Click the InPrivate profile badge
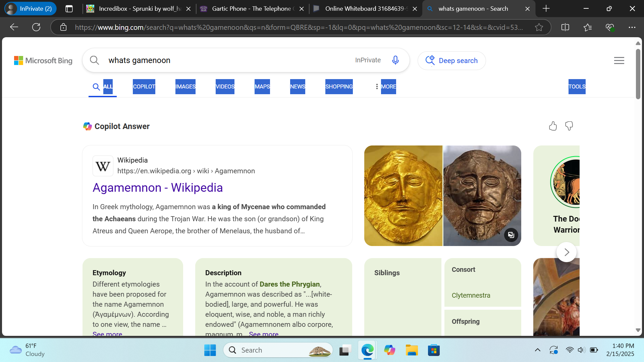644x362 pixels. 31,9
